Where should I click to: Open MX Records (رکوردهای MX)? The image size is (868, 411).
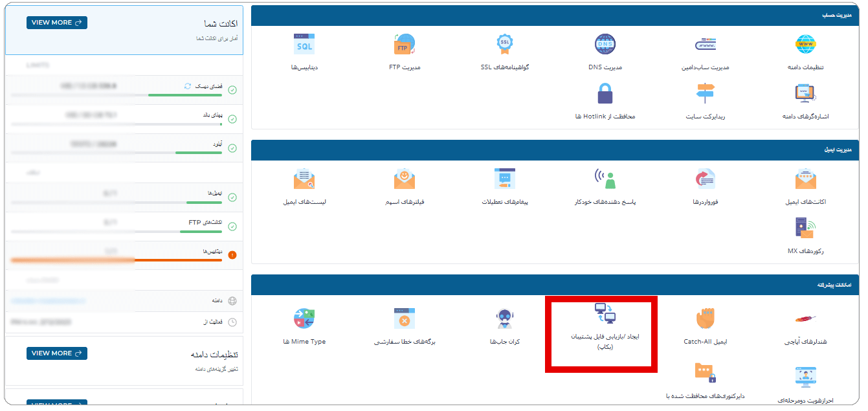click(805, 228)
